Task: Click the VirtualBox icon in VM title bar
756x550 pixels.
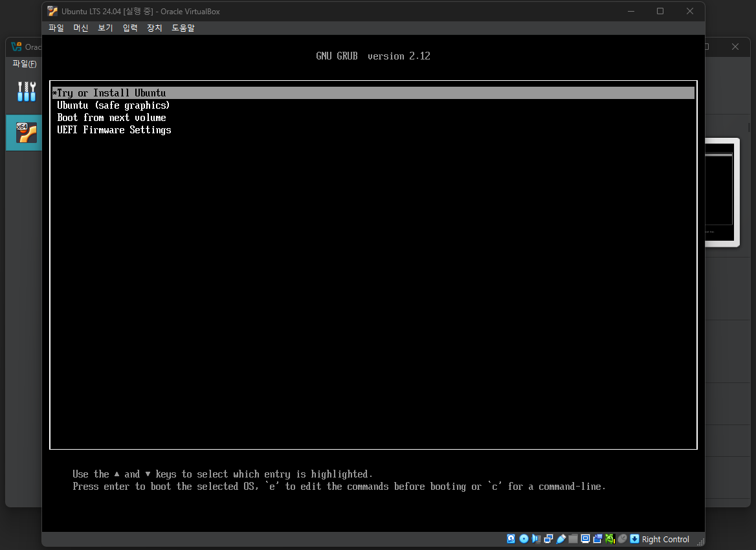Action: pos(52,11)
